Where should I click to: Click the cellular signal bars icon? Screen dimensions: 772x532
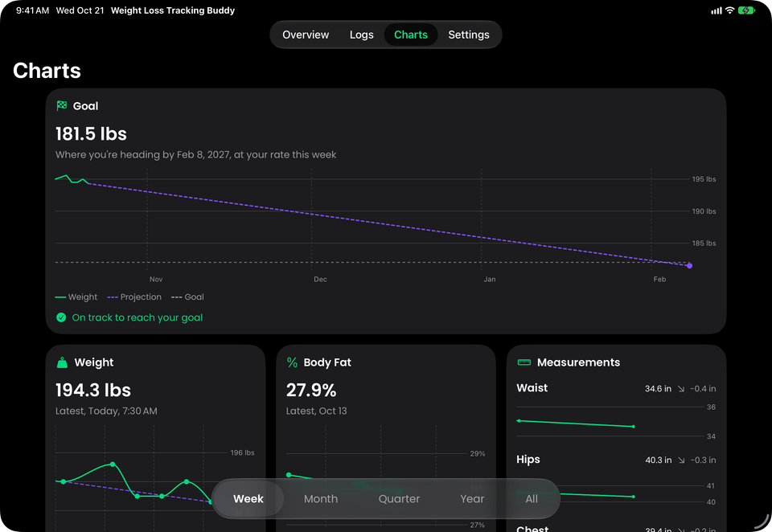coord(717,10)
